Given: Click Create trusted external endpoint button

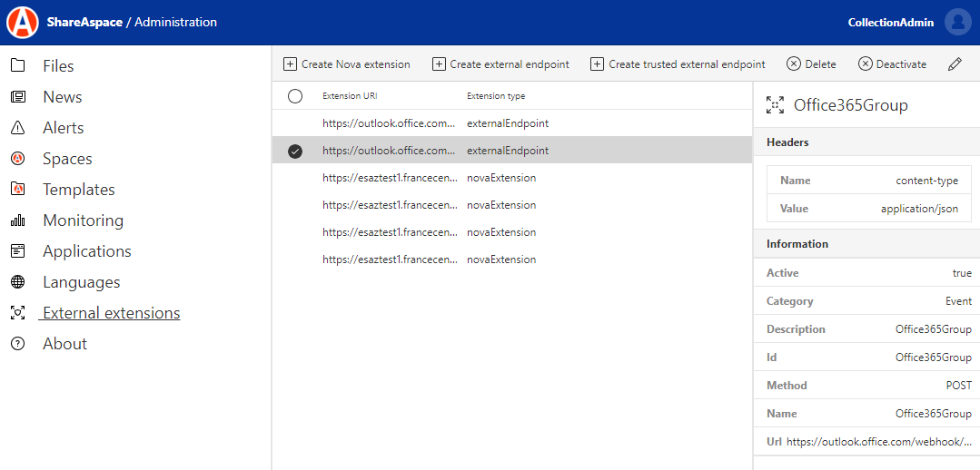Looking at the screenshot, I should [x=678, y=64].
